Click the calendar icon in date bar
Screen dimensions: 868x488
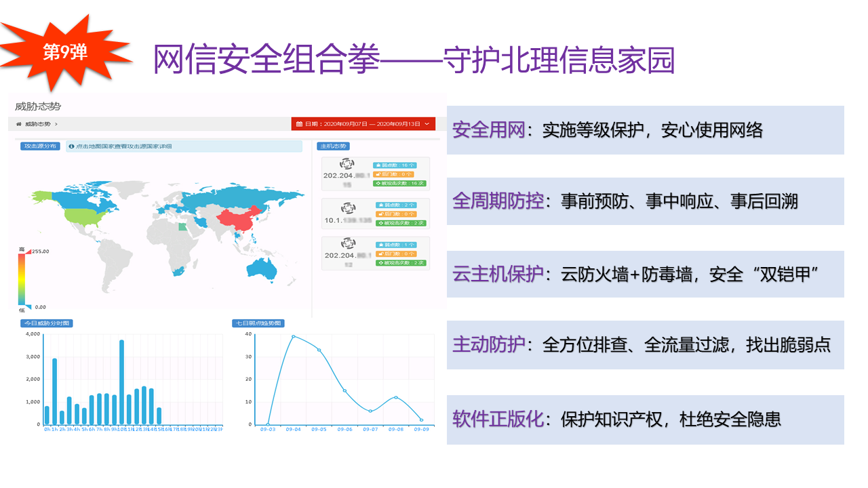299,124
